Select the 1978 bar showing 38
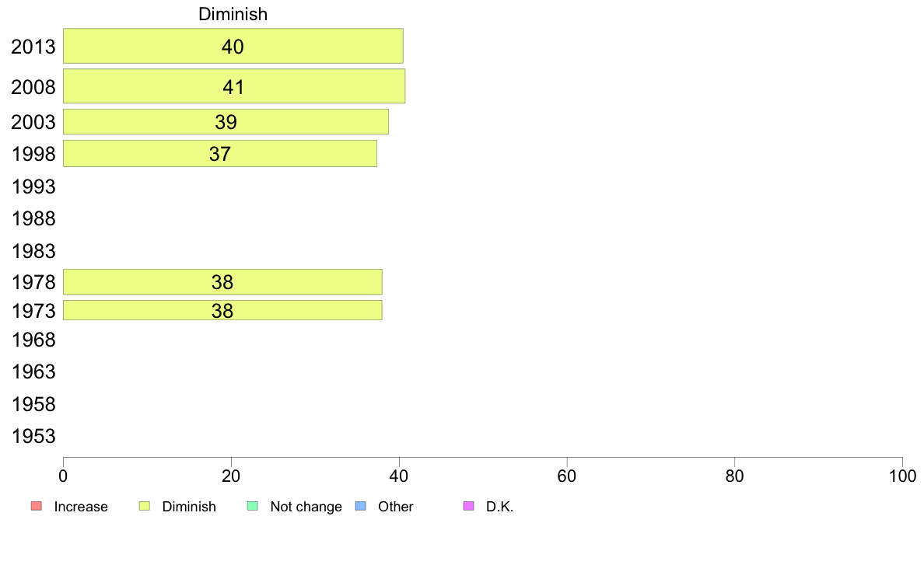Viewport: 924px width, 572px height. click(x=222, y=282)
